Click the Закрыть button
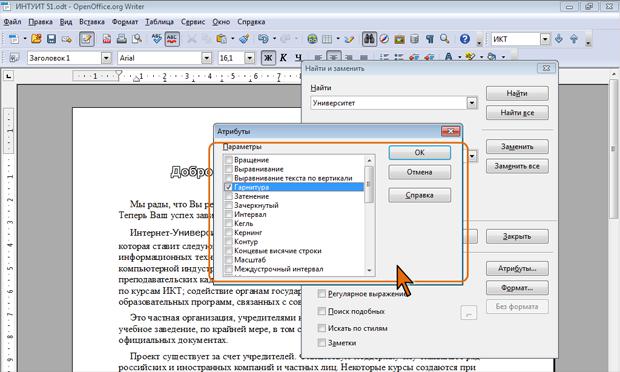 [517, 236]
